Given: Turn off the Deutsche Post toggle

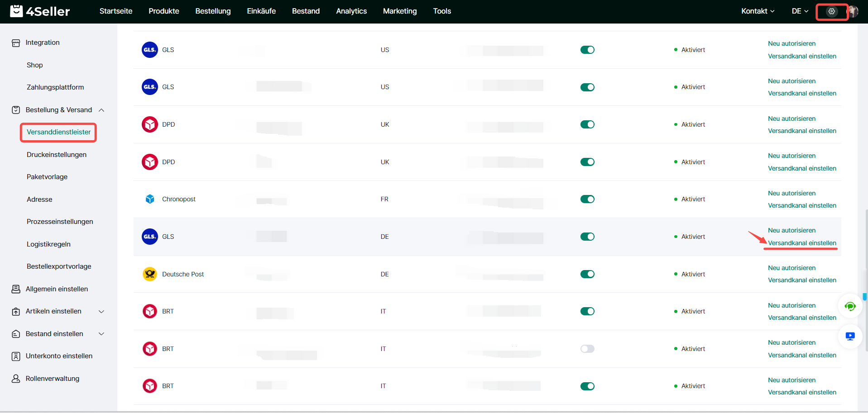Looking at the screenshot, I should tap(587, 274).
